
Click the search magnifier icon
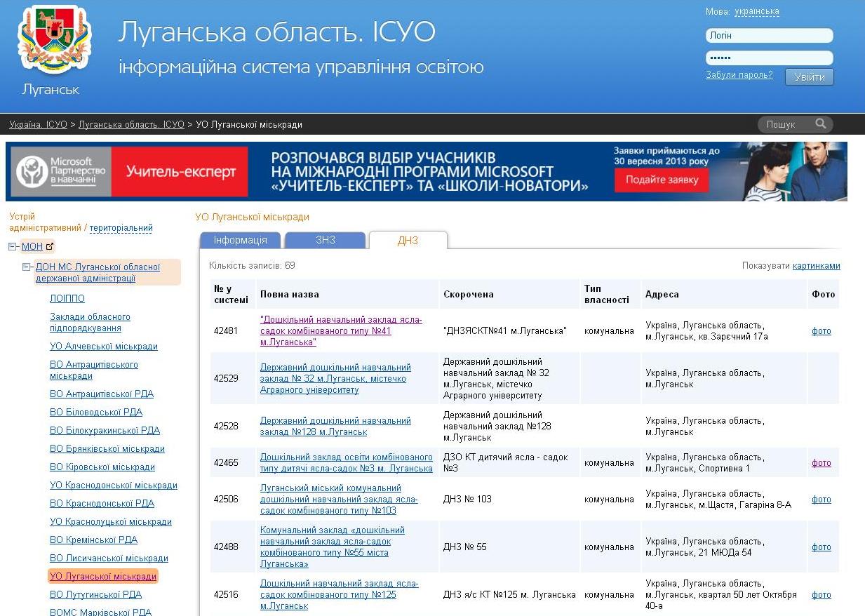[820, 124]
